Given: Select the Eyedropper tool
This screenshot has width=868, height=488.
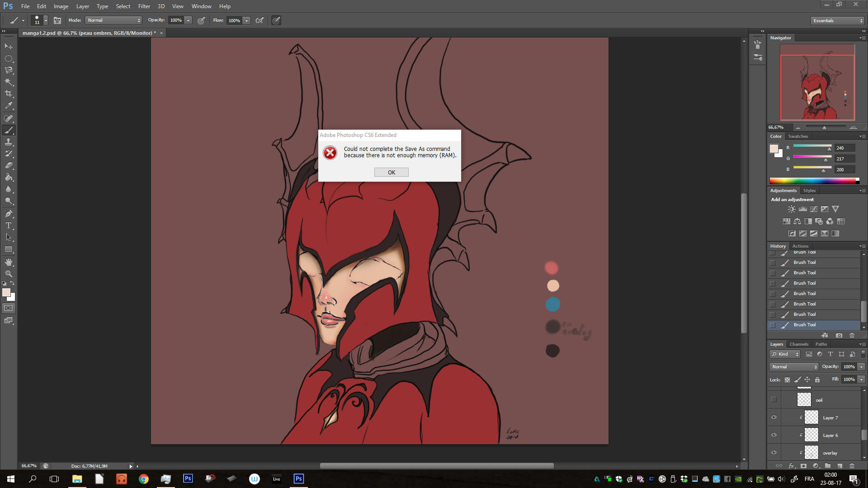Looking at the screenshot, I should (9, 106).
